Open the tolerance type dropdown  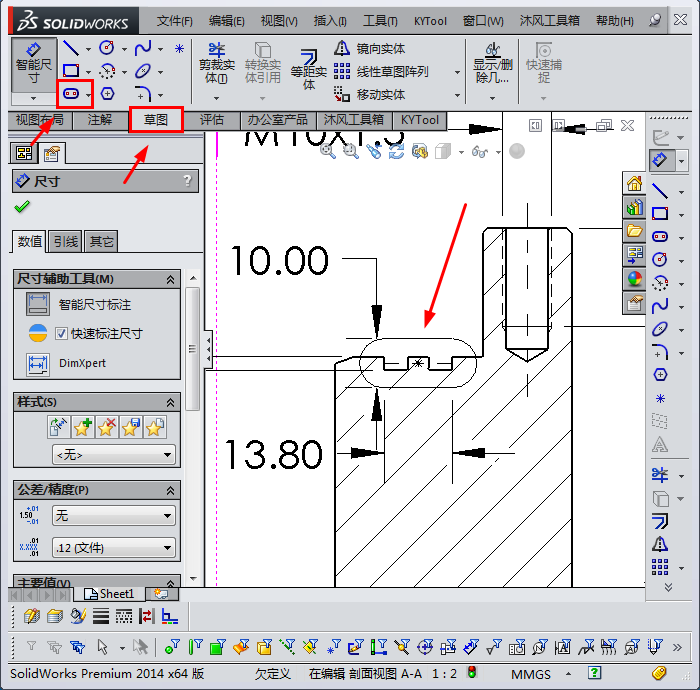pyautogui.click(x=113, y=516)
